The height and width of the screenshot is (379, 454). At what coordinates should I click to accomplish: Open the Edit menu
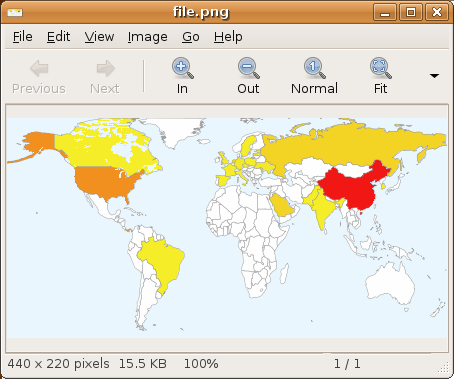click(58, 37)
